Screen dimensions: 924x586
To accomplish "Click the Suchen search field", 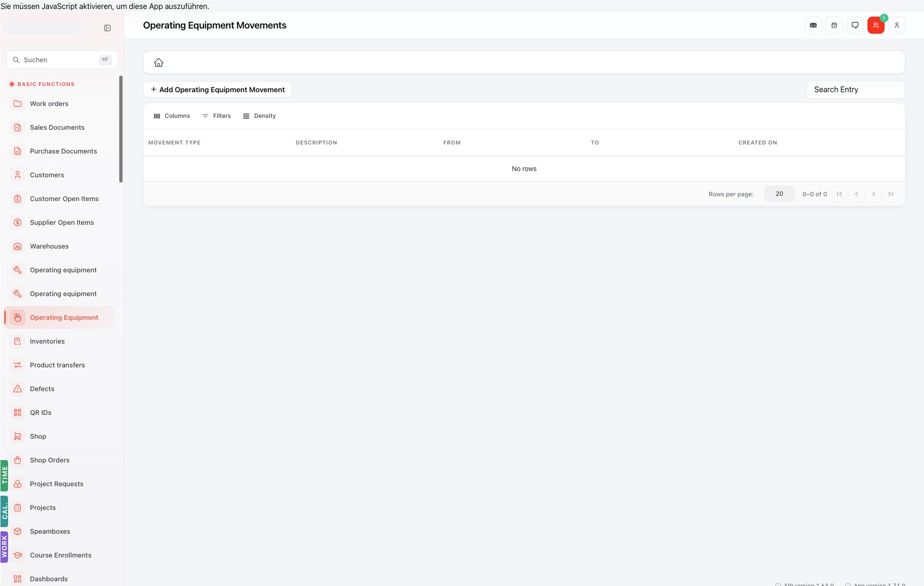I will click(62, 60).
